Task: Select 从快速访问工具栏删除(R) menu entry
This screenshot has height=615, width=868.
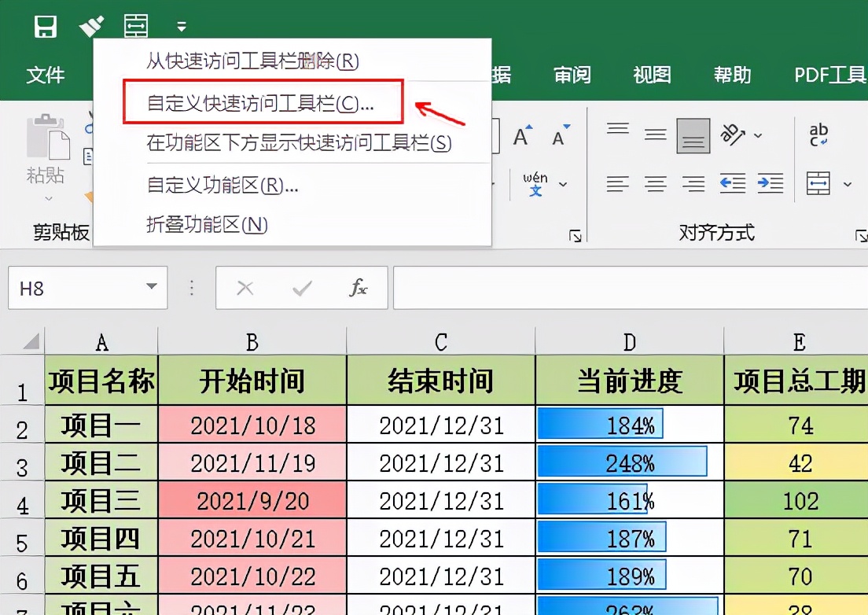Action: pos(292,61)
